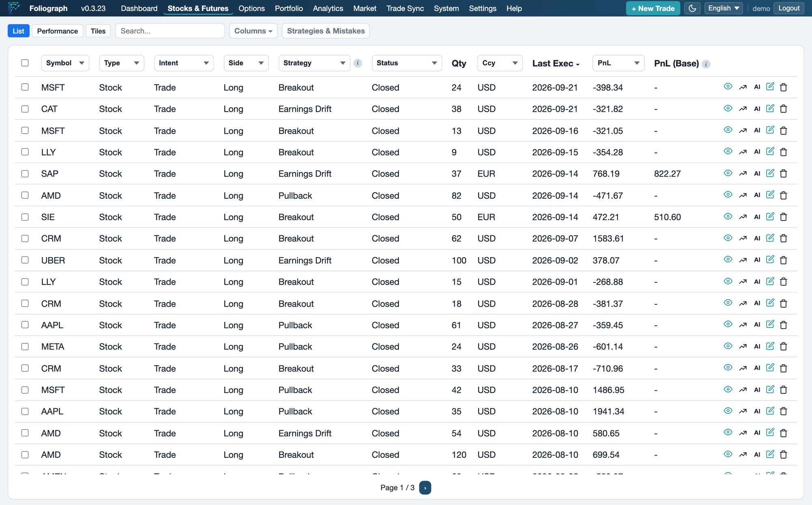Click the Logout button

tap(789, 8)
